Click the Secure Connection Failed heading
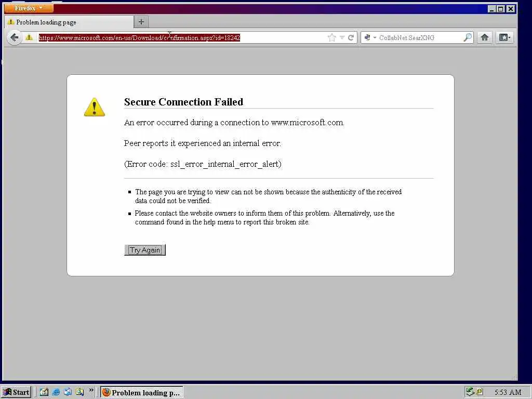This screenshot has width=532, height=399. pos(183,102)
